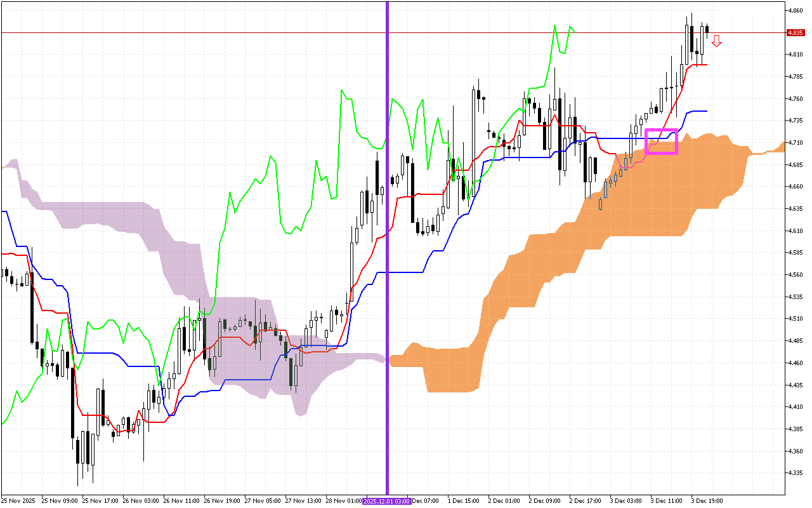Click the highlighted 2025.12.01 03:00 date label
This screenshot has width=812, height=508.
point(387,501)
